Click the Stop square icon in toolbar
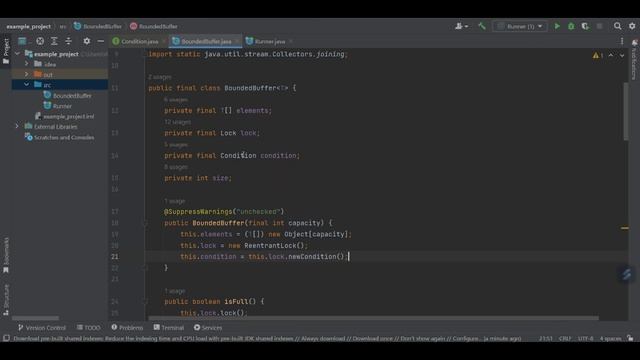The height and width of the screenshot is (360, 640). (599, 26)
